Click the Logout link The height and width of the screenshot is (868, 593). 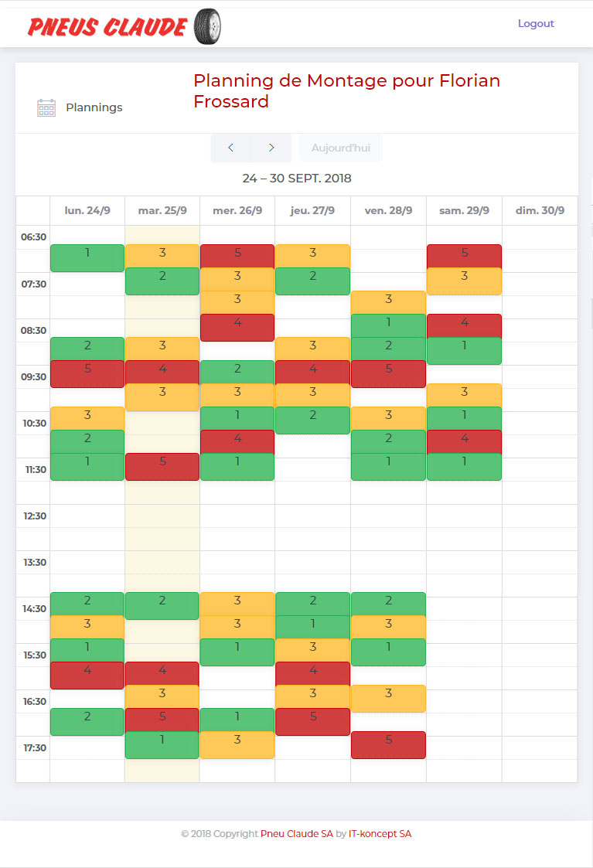coord(536,23)
